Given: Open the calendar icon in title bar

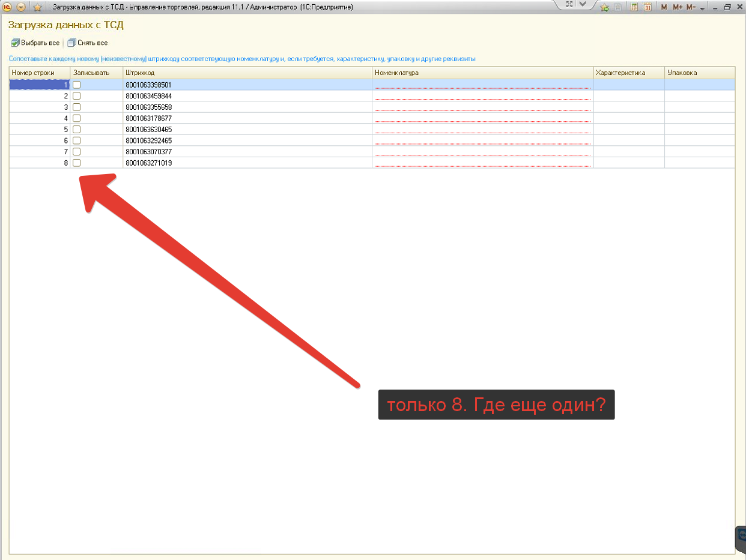Looking at the screenshot, I should pos(647,7).
